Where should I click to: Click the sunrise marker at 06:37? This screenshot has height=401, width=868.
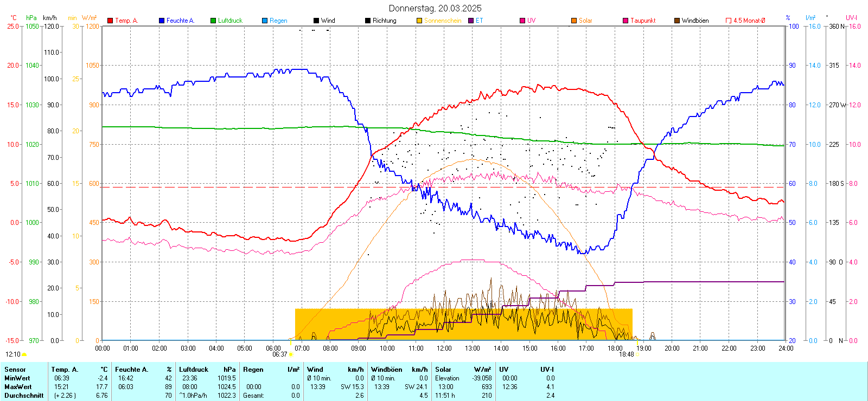tap(291, 354)
